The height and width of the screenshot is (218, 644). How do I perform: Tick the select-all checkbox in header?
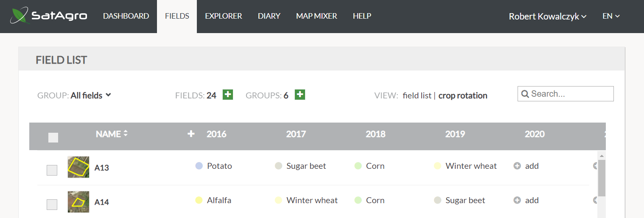pyautogui.click(x=53, y=137)
